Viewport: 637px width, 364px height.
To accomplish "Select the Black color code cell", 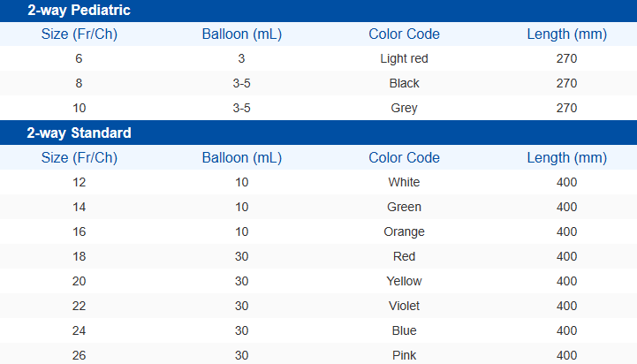I will click(x=404, y=83).
